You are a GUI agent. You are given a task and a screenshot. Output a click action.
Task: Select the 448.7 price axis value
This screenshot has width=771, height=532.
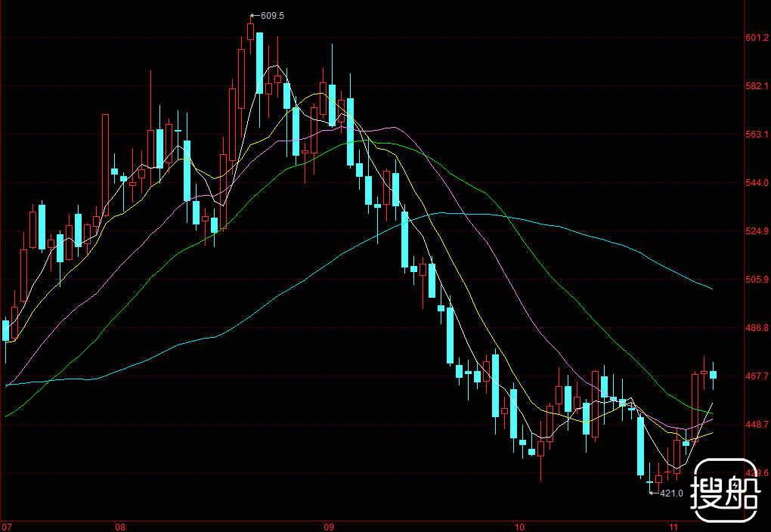pos(757,425)
